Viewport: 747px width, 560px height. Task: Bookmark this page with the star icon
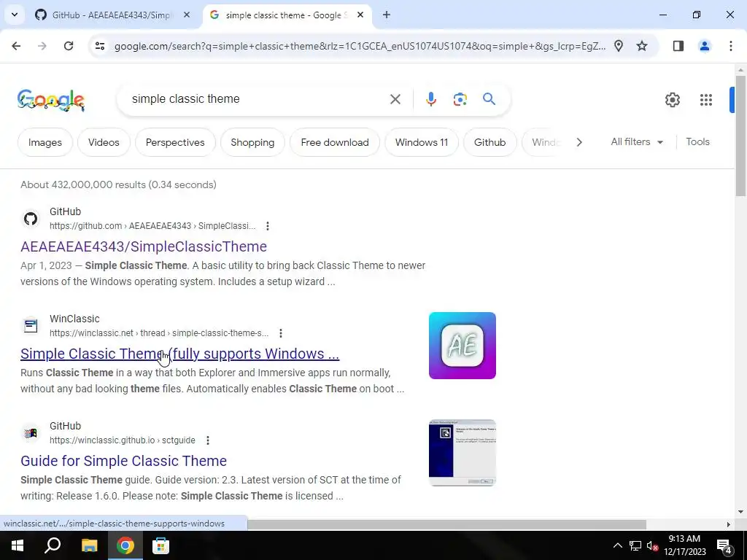(x=642, y=46)
